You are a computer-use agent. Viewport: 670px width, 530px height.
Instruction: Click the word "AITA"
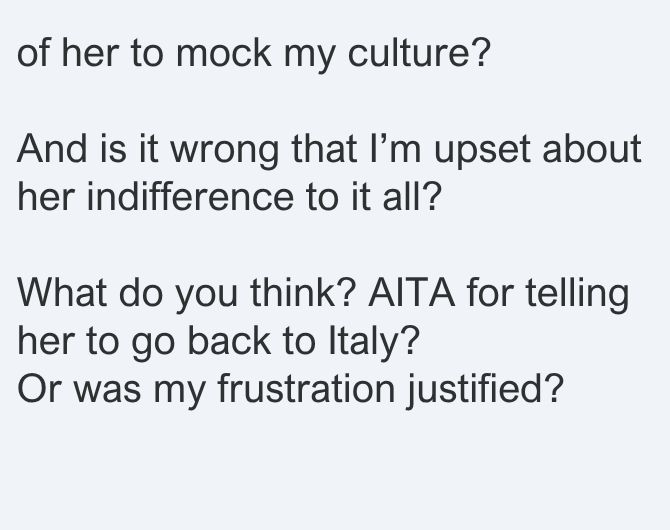click(x=411, y=292)
